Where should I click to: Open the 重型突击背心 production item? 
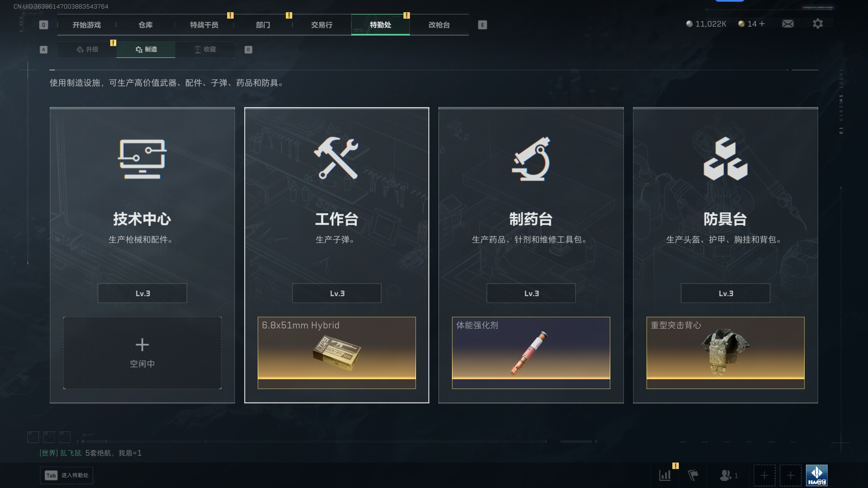725,353
